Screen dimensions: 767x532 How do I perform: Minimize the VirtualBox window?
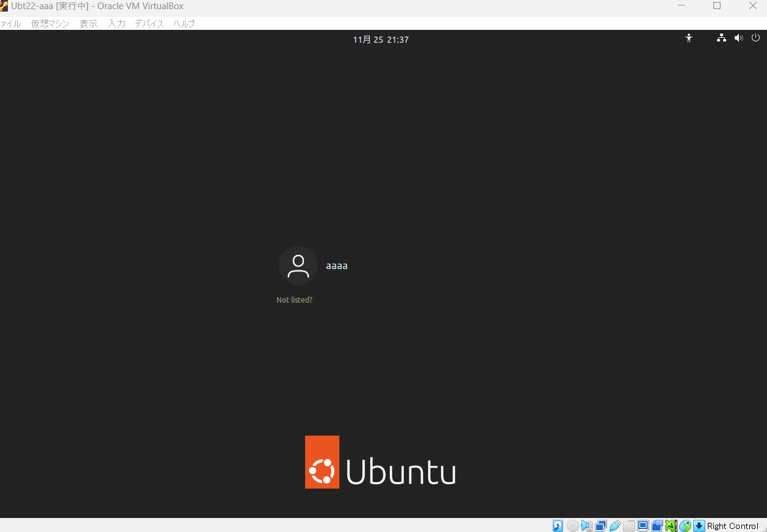tap(682, 5)
